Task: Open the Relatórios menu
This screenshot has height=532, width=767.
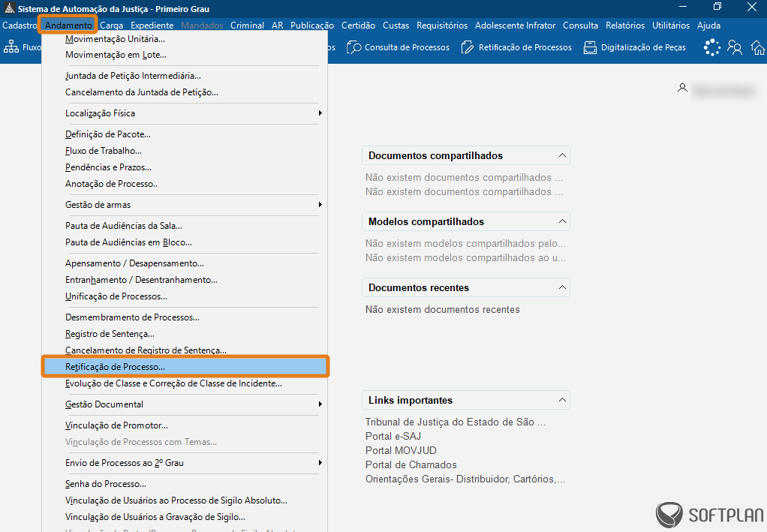Action: tap(625, 26)
